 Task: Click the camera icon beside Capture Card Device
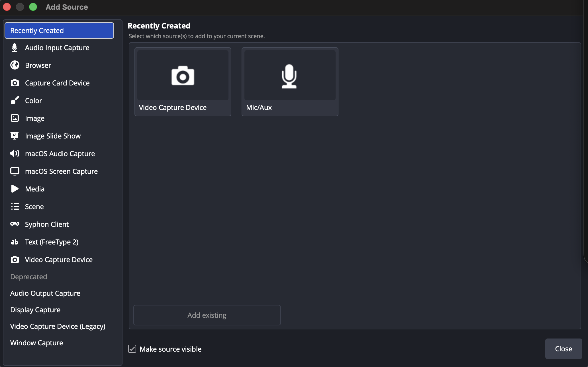[x=15, y=83]
